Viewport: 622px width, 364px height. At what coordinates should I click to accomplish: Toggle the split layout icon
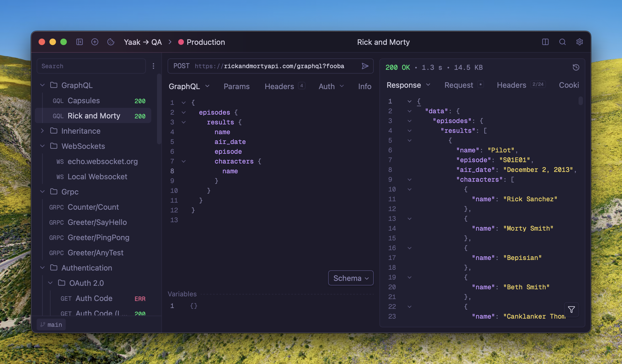(x=545, y=42)
